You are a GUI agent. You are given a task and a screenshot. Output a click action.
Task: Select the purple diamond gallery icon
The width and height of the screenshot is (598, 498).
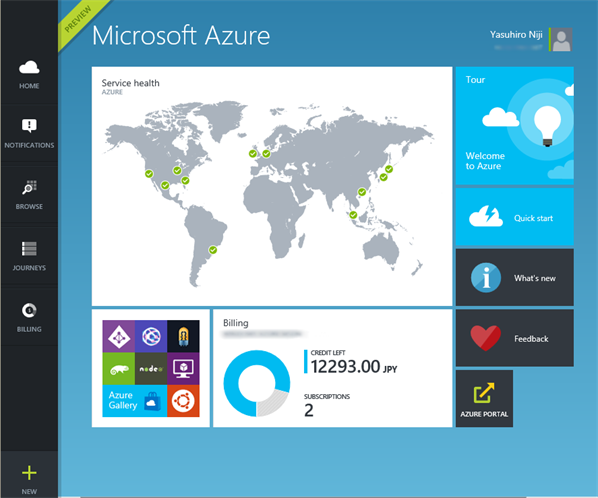coord(119,336)
